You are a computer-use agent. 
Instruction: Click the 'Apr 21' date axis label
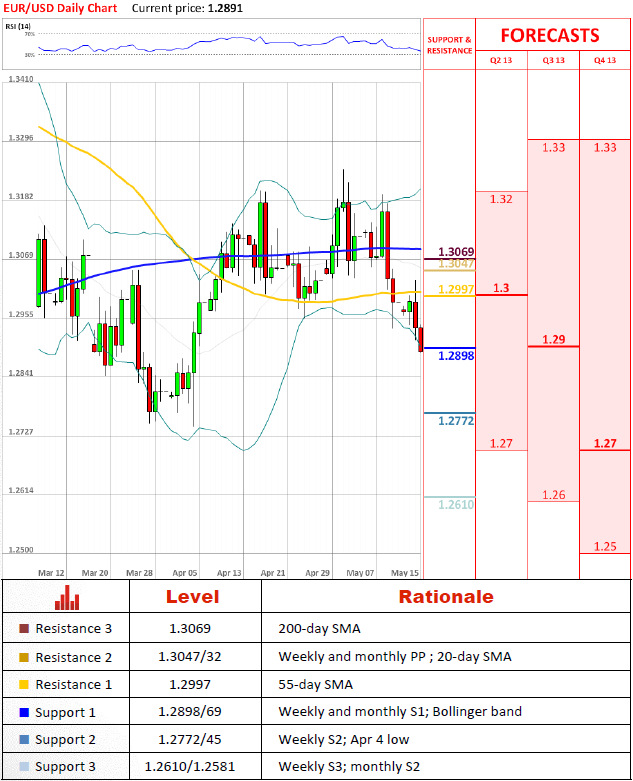click(273, 573)
